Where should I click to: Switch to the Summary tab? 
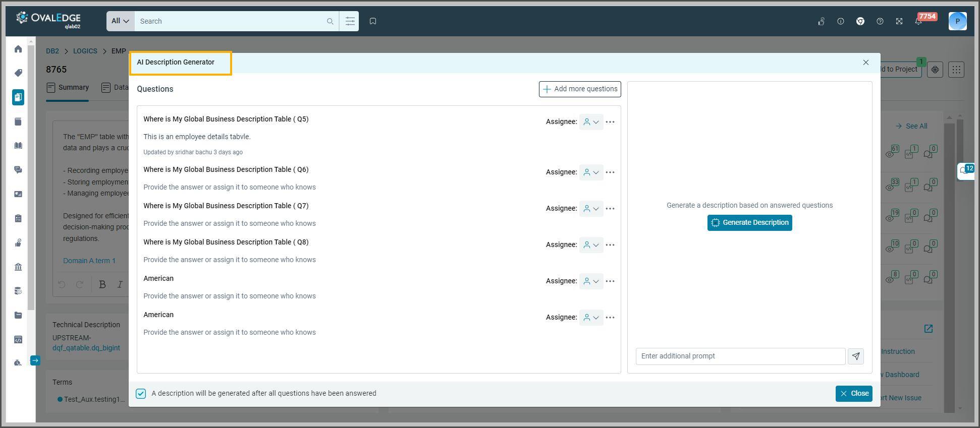tap(68, 88)
